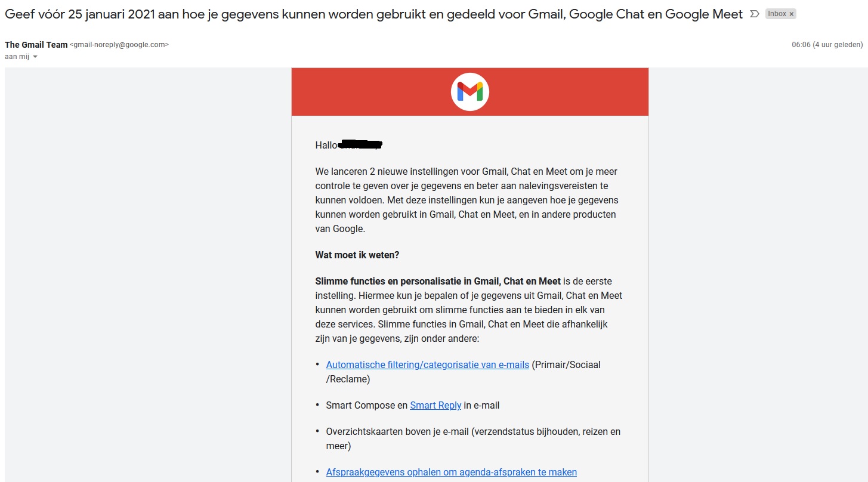Open the 'Automatische filtering/categorisatie van e-mails' link

427,364
